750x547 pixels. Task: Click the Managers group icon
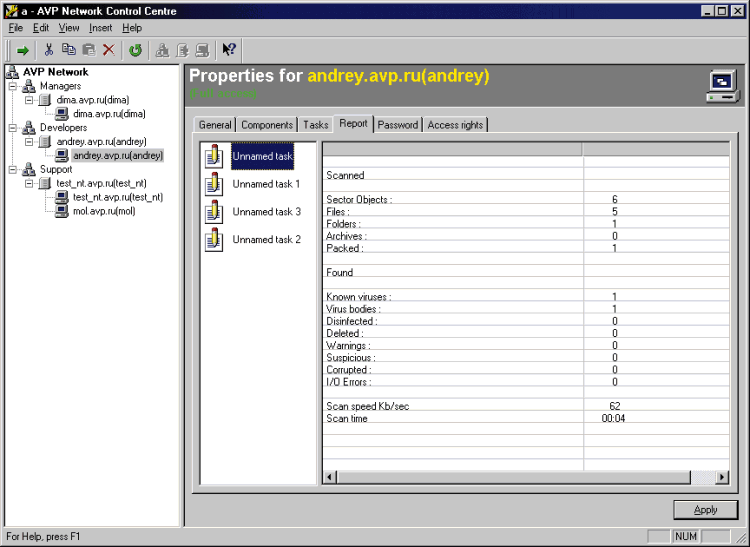coord(29,86)
